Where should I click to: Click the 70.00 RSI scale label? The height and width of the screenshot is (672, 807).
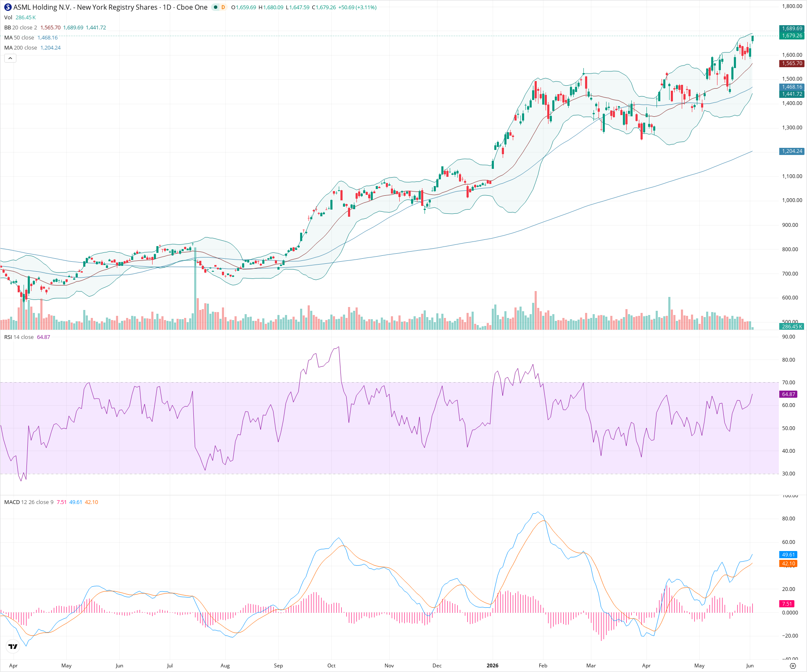pos(789,383)
